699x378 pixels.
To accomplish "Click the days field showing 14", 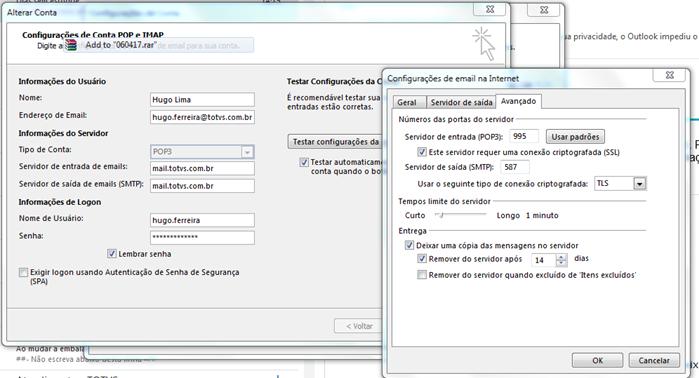I will tap(544, 260).
